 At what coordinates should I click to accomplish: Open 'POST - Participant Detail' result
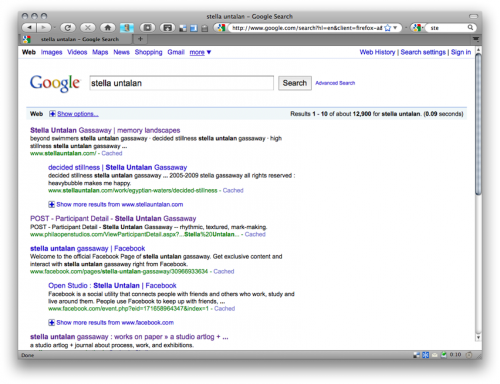[x=113, y=219]
